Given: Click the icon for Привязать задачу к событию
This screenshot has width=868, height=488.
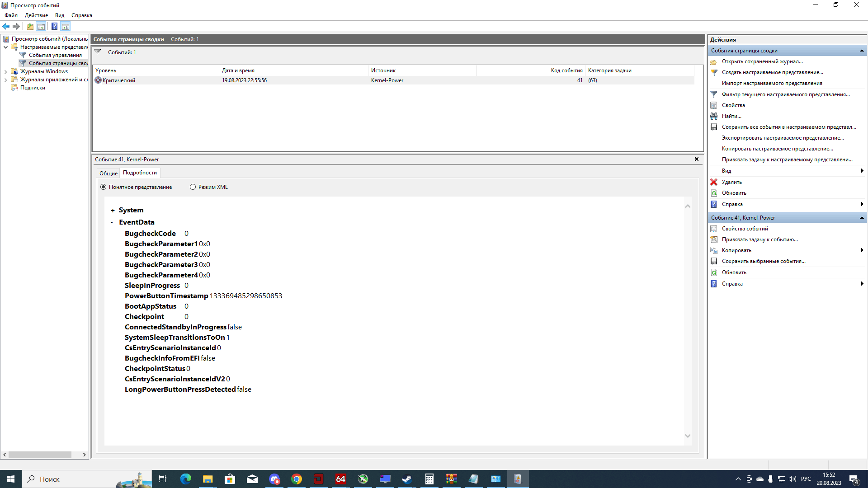Looking at the screenshot, I should click(x=714, y=239).
